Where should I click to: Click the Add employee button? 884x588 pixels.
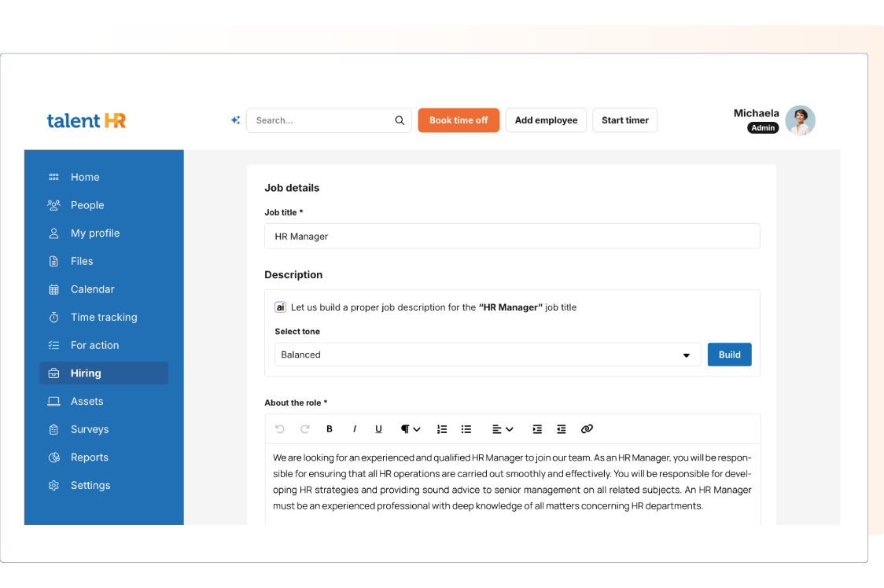coord(546,120)
